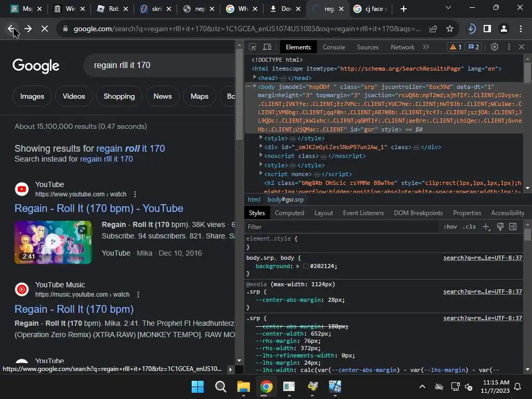Switch to the Elements tab

pos(298,47)
